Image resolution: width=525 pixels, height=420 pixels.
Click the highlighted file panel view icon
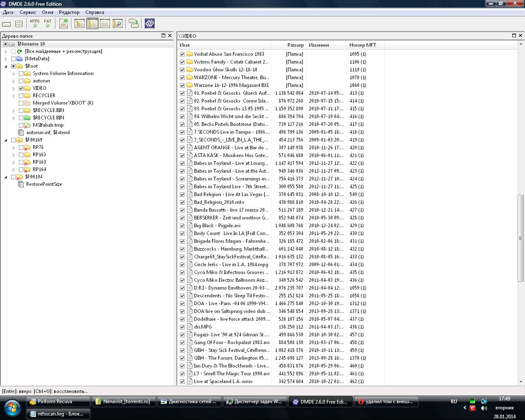click(x=92, y=24)
